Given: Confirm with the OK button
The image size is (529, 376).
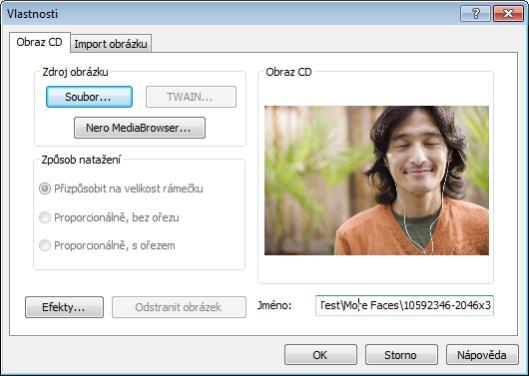Looking at the screenshot, I should [x=321, y=355].
